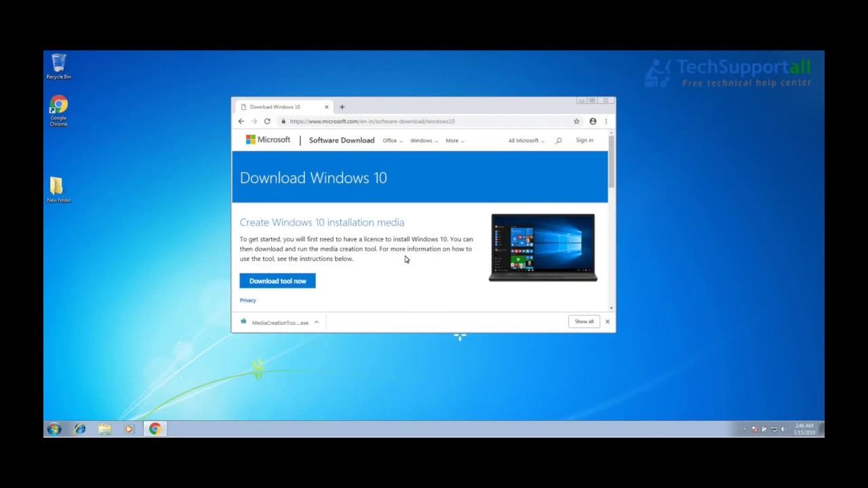This screenshot has height=488, width=868.
Task: Open the Recycle Bin desktop icon
Action: (58, 66)
